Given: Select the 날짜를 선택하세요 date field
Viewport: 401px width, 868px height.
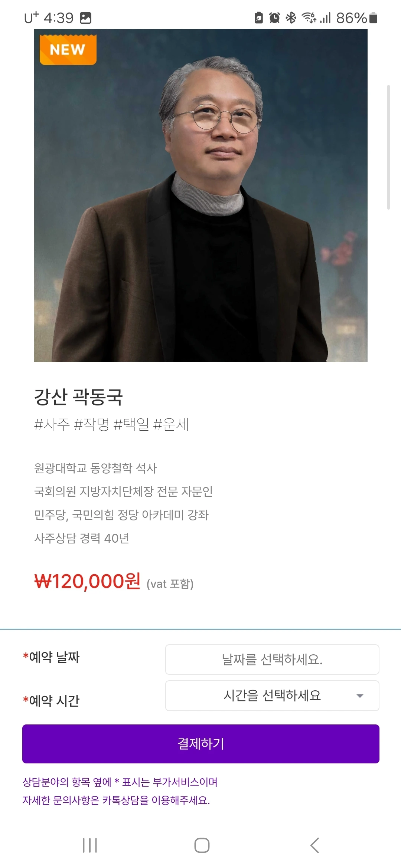Looking at the screenshot, I should click(272, 660).
